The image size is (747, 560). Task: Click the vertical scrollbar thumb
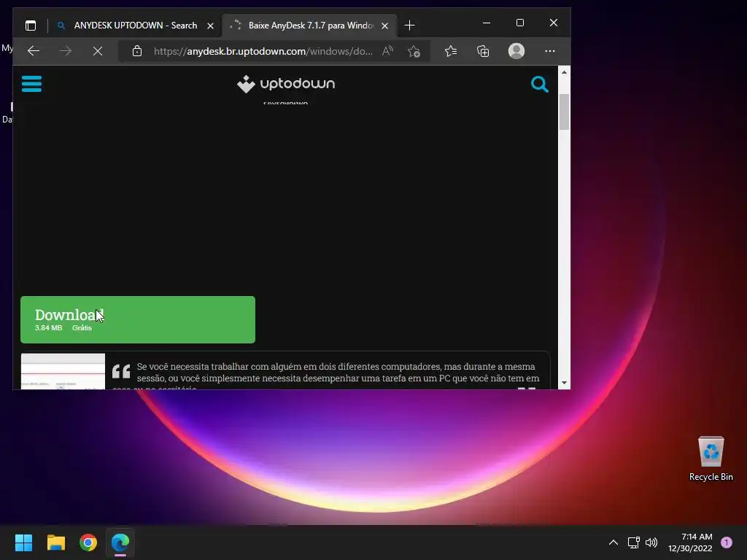click(x=564, y=112)
